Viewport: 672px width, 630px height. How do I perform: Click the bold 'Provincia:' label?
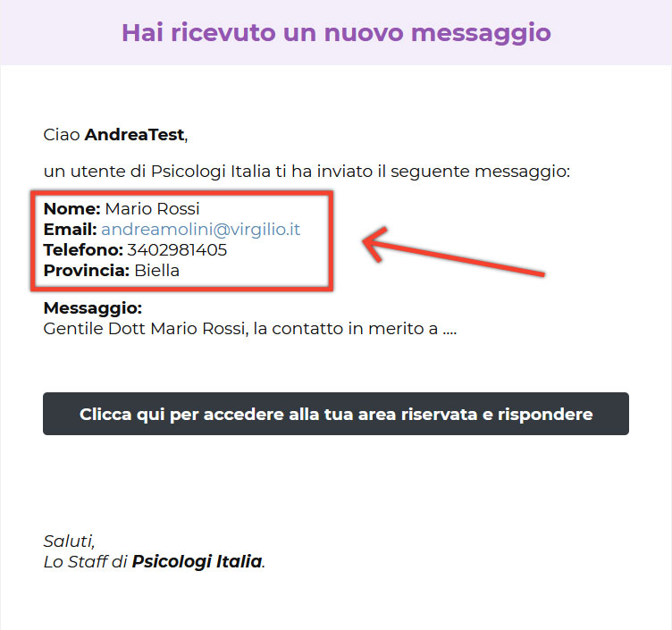(x=87, y=271)
